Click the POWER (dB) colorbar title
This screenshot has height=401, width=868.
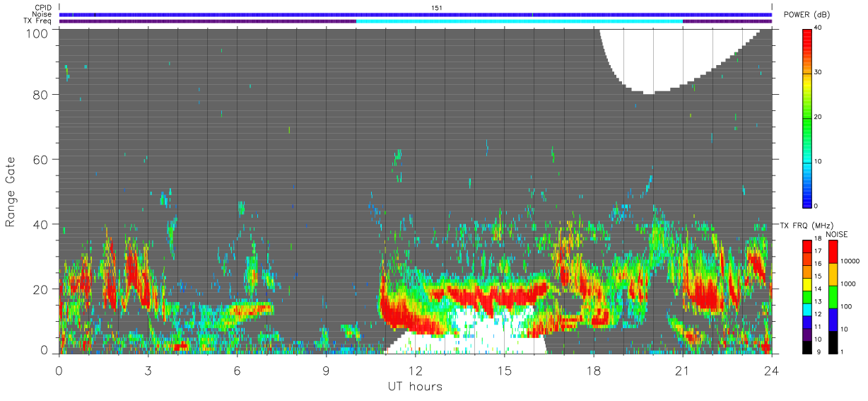(807, 15)
